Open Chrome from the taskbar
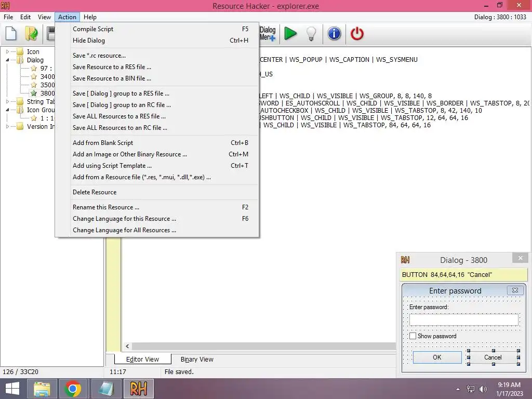The height and width of the screenshot is (399, 532). coord(73,389)
